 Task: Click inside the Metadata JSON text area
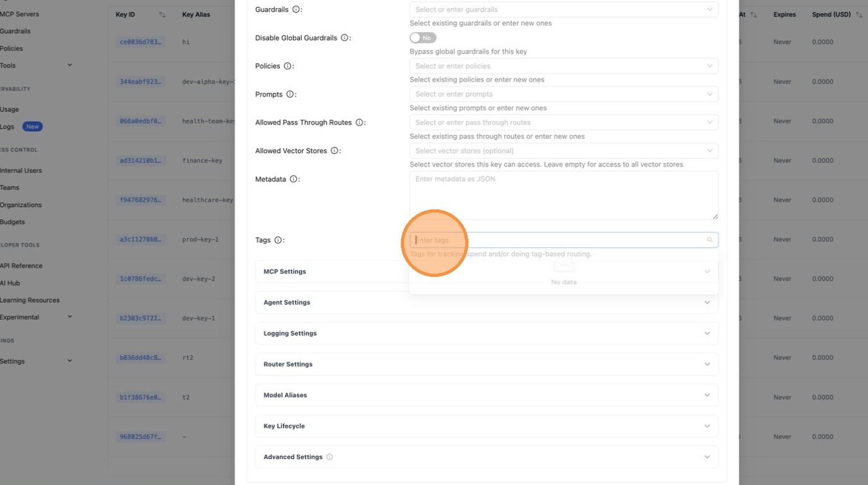pos(564,196)
